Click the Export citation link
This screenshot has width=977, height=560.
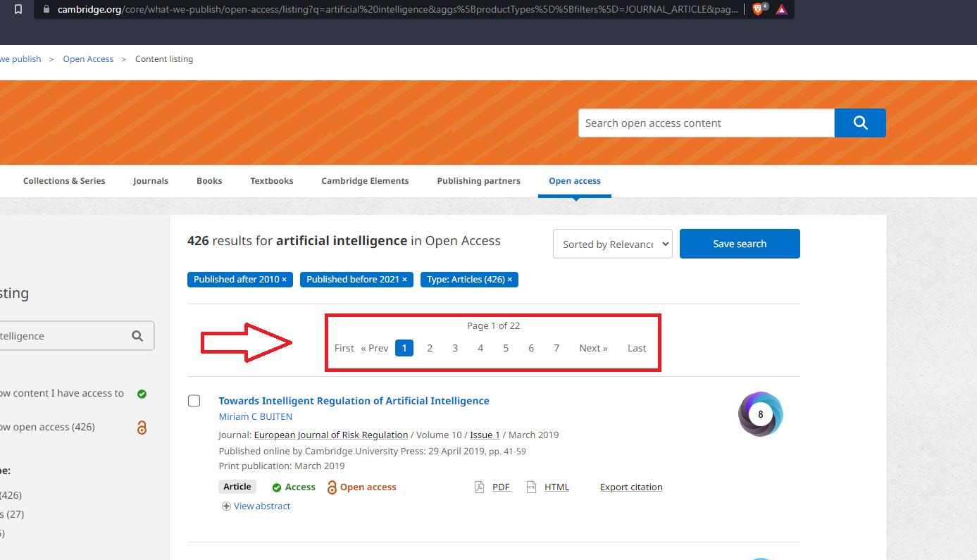tap(631, 487)
